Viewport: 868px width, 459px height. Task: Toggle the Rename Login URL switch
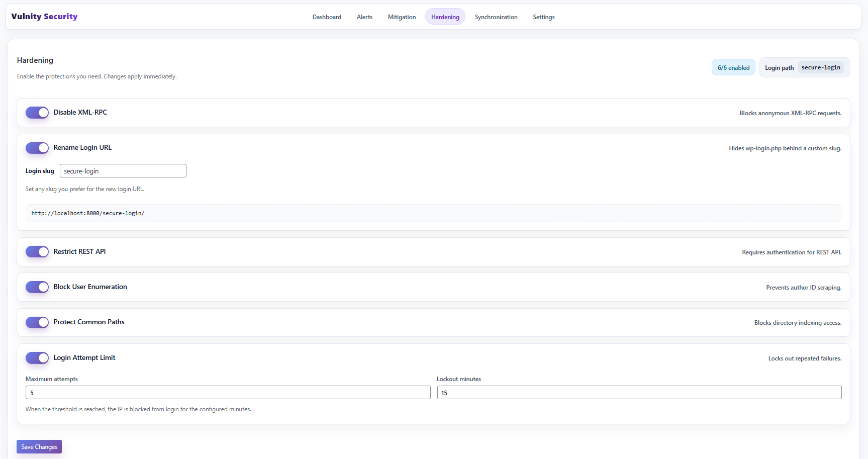pos(37,148)
